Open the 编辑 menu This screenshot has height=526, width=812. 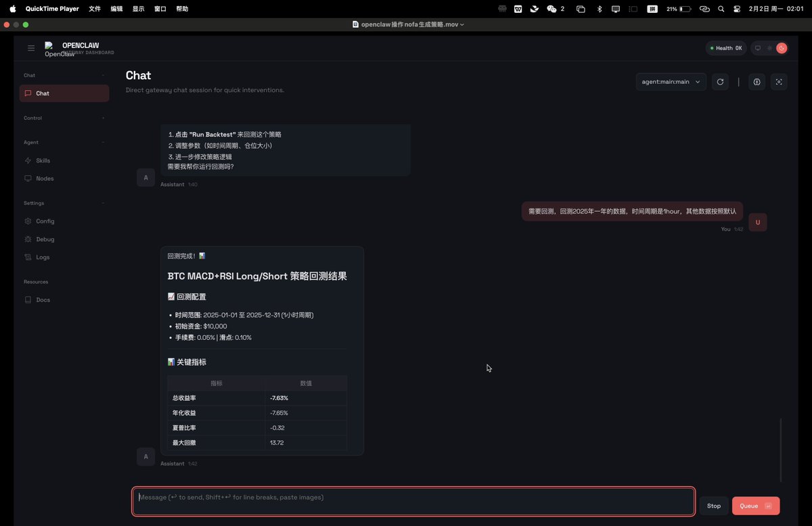point(116,9)
